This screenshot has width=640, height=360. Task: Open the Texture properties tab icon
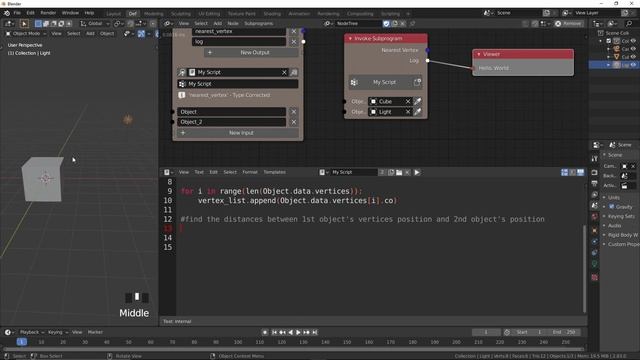(x=594, y=278)
